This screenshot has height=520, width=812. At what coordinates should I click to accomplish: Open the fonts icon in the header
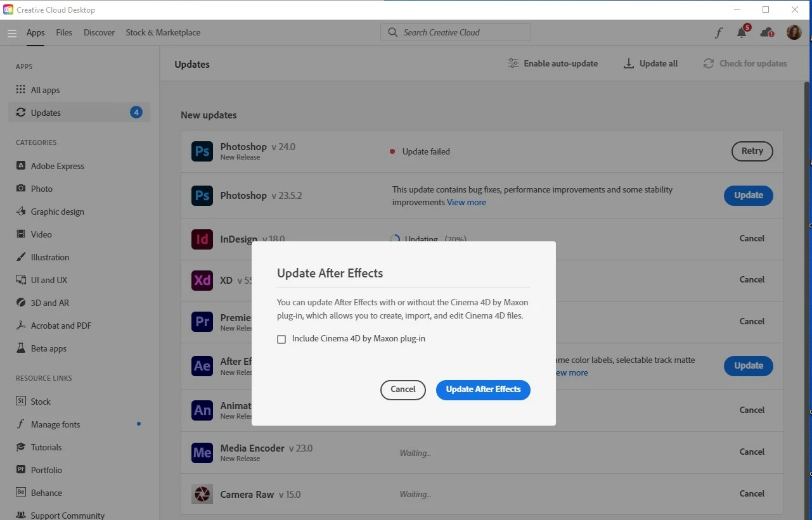point(718,33)
